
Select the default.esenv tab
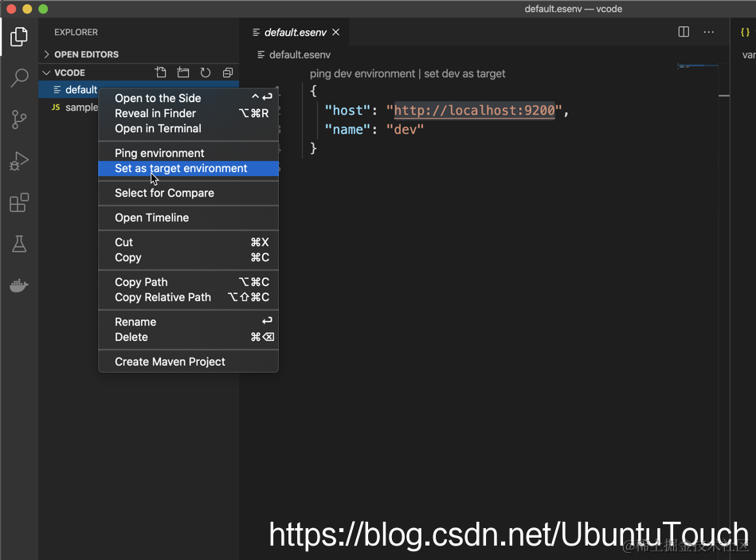click(295, 33)
